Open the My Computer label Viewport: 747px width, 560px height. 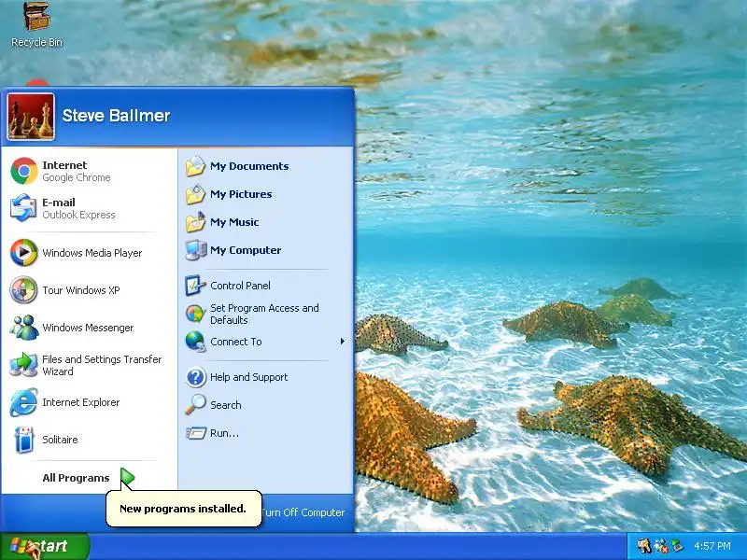point(246,250)
